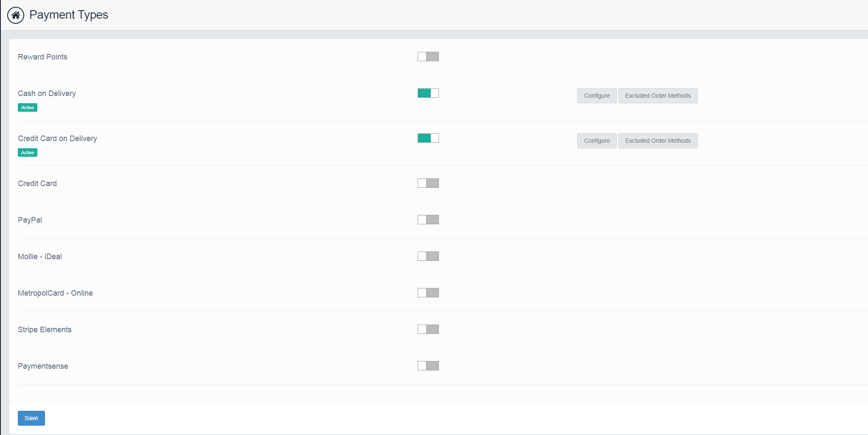
Task: Enable the Credit Card payment toggle
Action: tap(428, 183)
